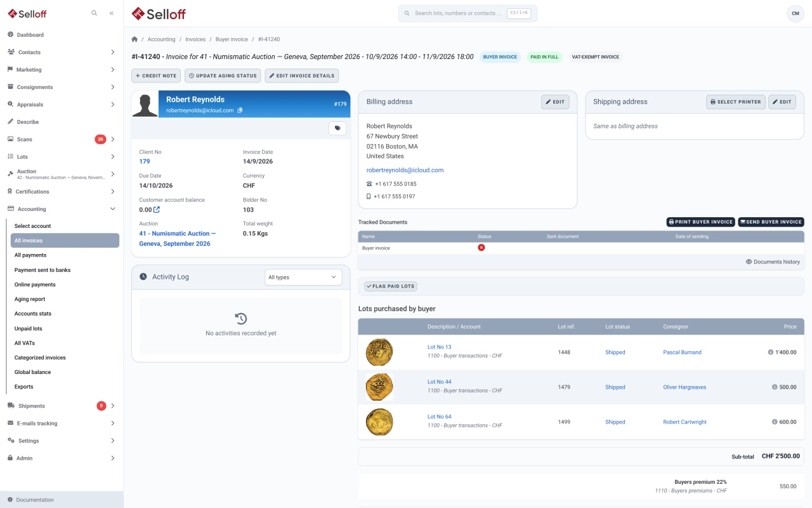Open the Lot No 13 coin thumbnail
812x508 pixels.
click(x=379, y=352)
